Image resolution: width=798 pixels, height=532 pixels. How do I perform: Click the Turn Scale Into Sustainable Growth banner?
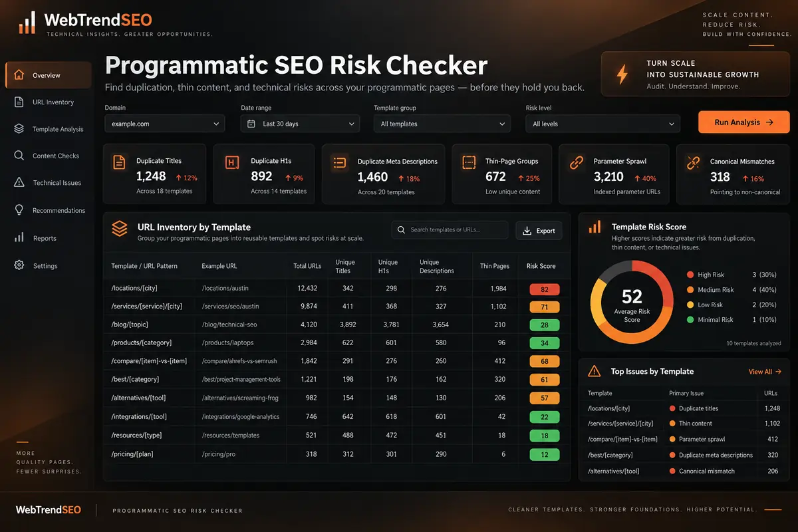click(x=696, y=74)
